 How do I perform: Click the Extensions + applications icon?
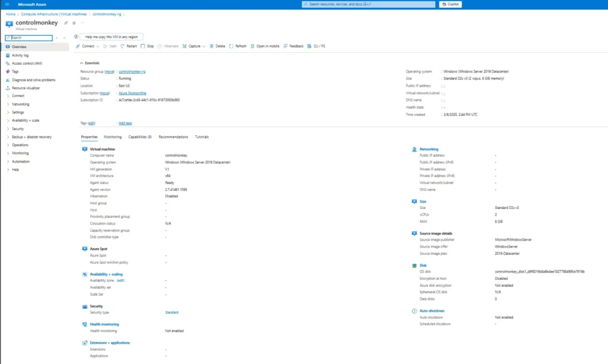point(84,343)
